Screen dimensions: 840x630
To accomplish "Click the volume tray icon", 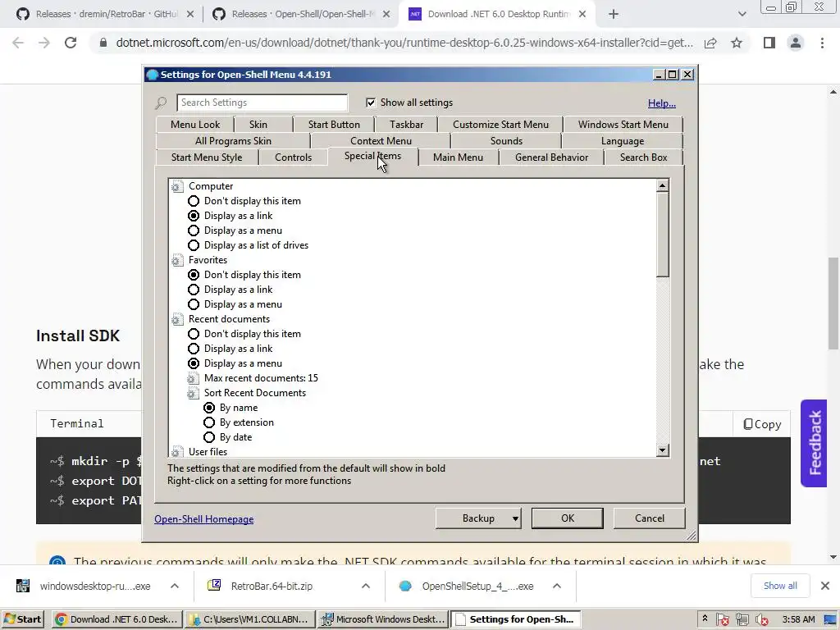I will [x=761, y=619].
